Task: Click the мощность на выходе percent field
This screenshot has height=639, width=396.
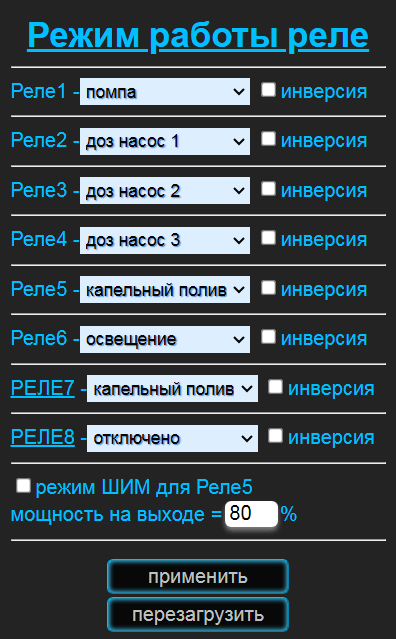Action: pyautogui.click(x=251, y=514)
